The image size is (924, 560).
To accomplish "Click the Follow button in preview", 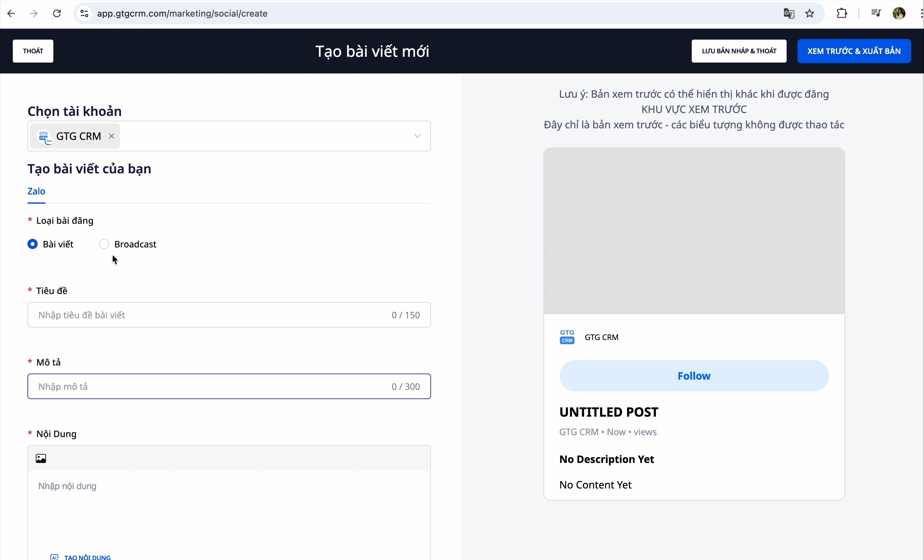I will 694,375.
